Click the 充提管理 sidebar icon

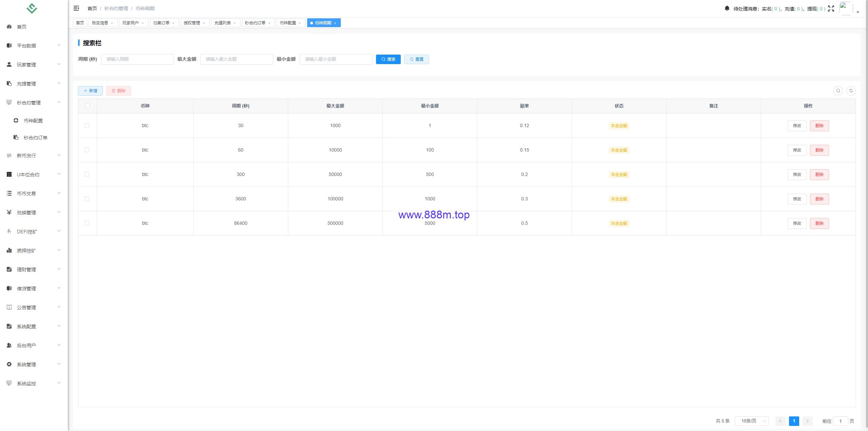coord(9,83)
